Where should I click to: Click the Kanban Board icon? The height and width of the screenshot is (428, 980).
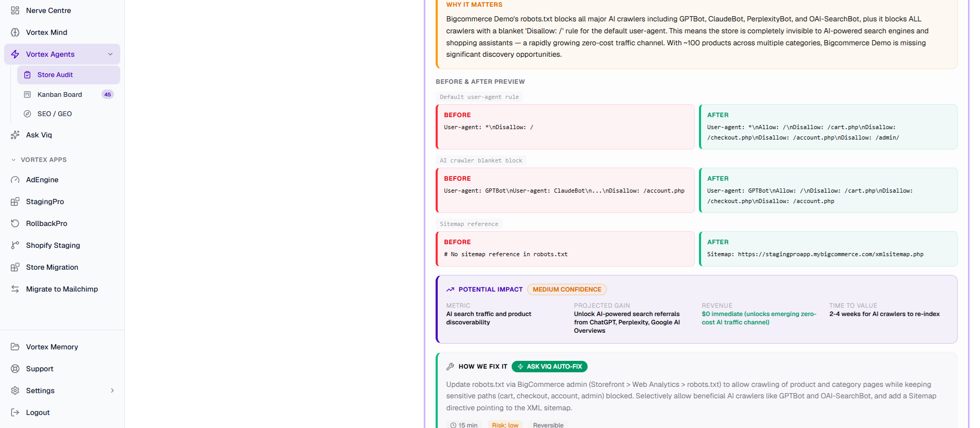(28, 94)
